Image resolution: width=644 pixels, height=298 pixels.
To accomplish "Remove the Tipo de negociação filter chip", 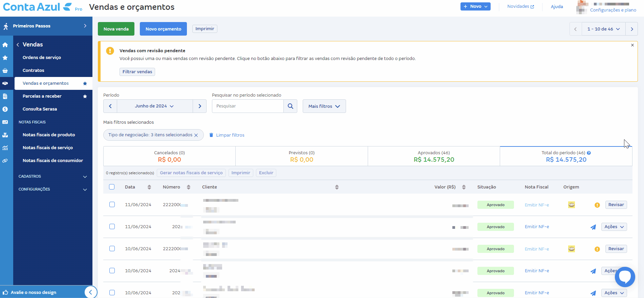I will pyautogui.click(x=196, y=135).
